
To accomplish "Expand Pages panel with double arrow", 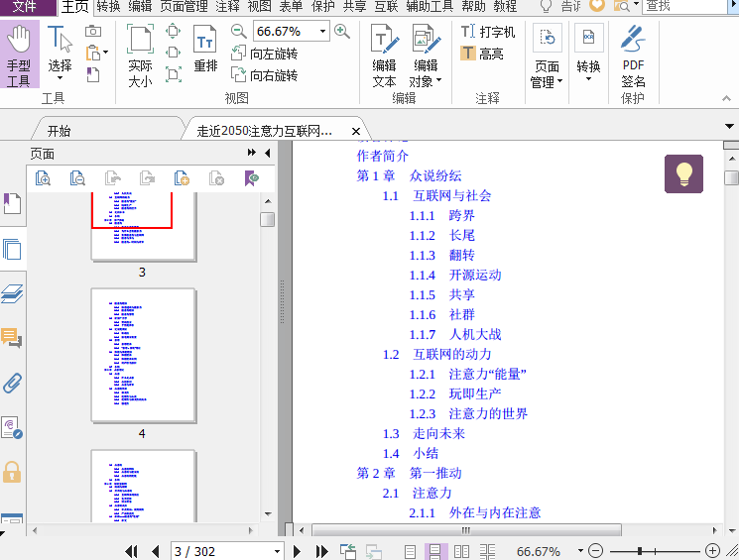I will point(252,153).
